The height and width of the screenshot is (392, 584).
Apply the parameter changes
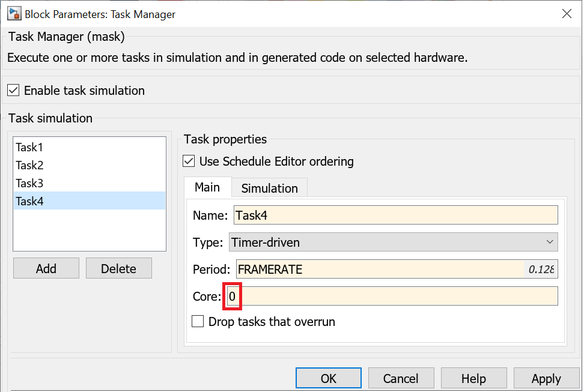point(546,378)
